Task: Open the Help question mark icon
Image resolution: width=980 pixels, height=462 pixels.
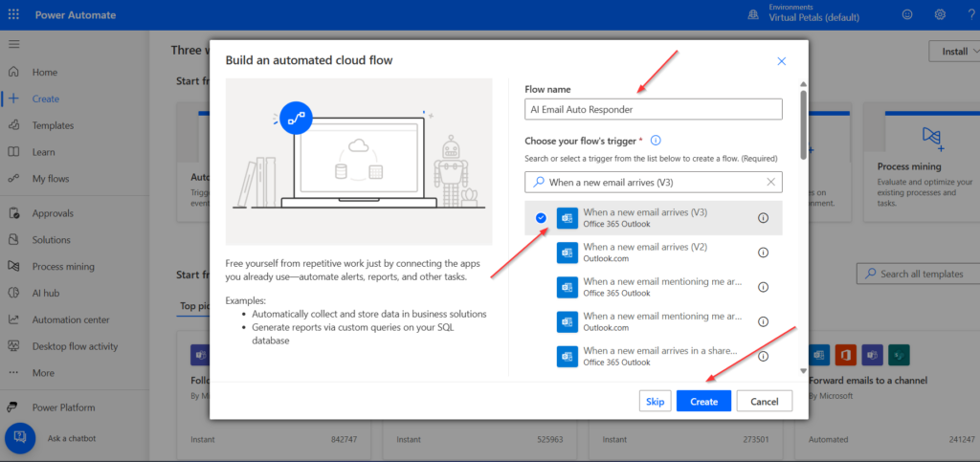Action: tap(971, 14)
